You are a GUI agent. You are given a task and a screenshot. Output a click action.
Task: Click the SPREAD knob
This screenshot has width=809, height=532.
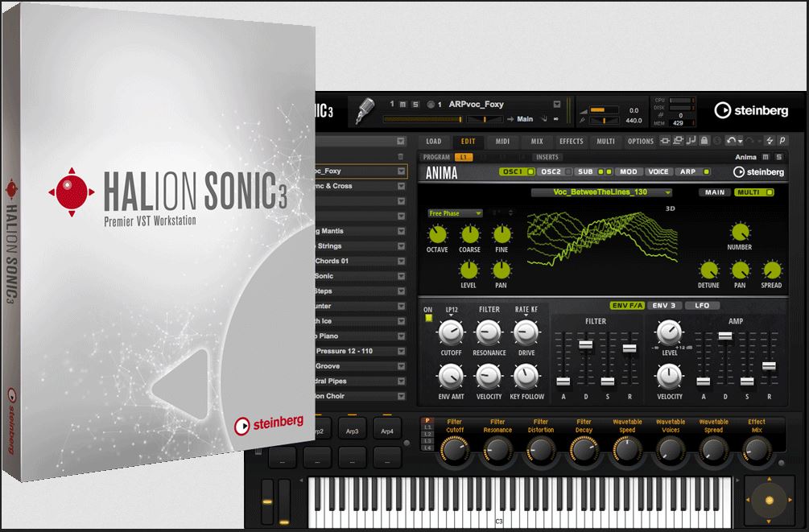tap(772, 270)
